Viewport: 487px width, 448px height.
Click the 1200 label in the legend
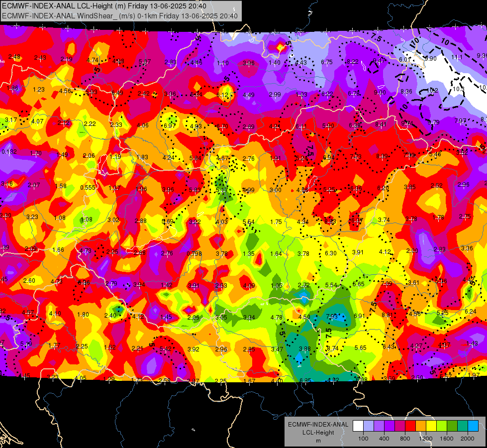[426, 439]
